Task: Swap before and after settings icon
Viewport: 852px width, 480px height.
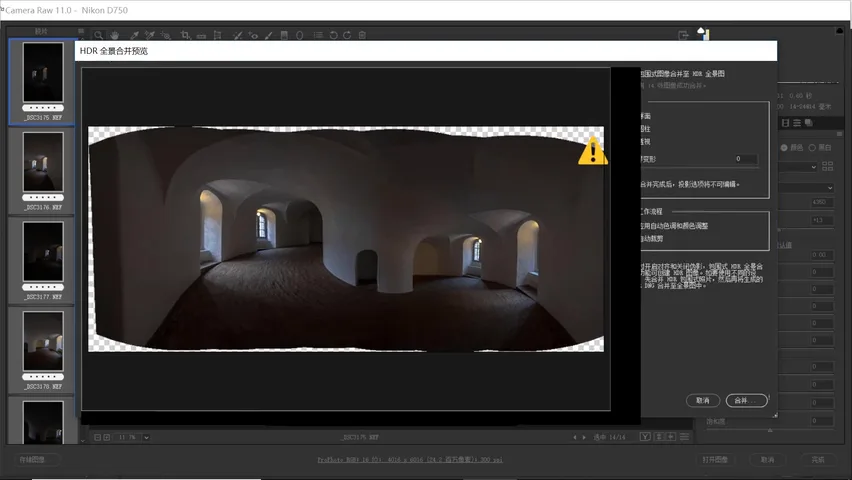Action: tap(659, 437)
